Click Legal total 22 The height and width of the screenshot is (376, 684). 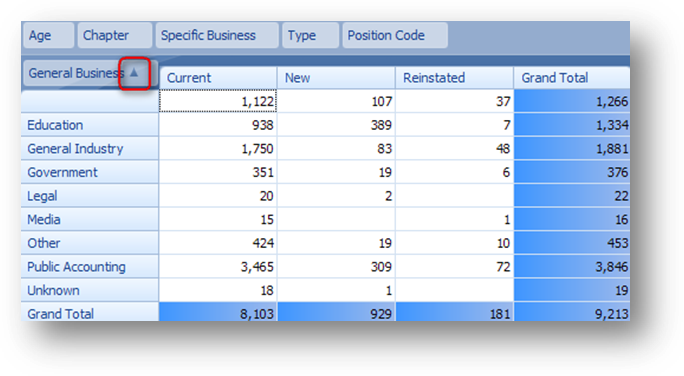(572, 196)
